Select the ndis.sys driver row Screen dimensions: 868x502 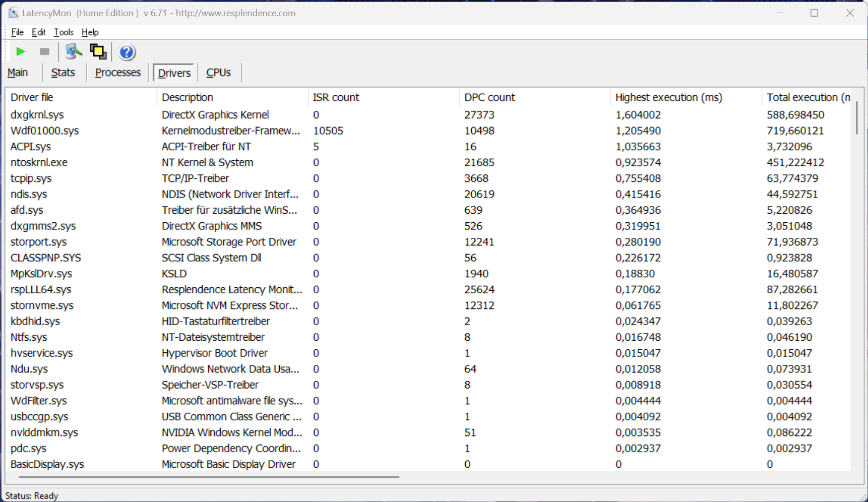[x=428, y=194]
